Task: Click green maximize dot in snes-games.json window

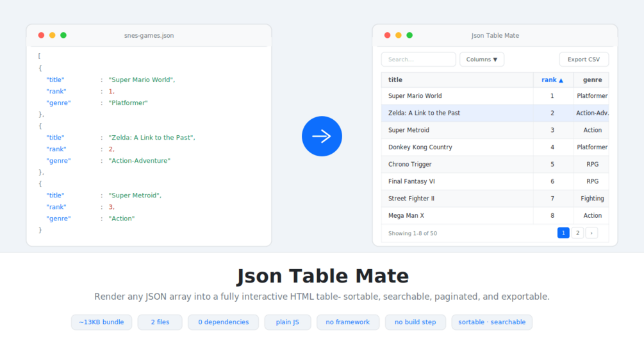Action: point(63,35)
